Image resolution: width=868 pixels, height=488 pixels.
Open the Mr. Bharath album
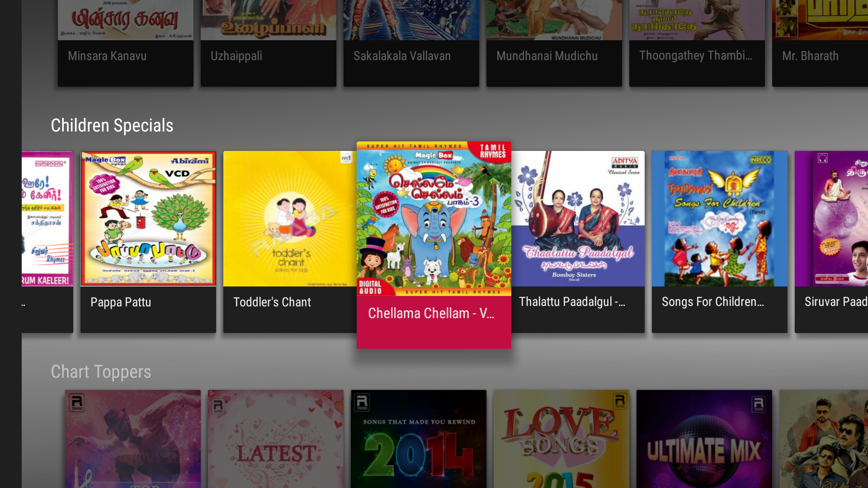pos(820,43)
